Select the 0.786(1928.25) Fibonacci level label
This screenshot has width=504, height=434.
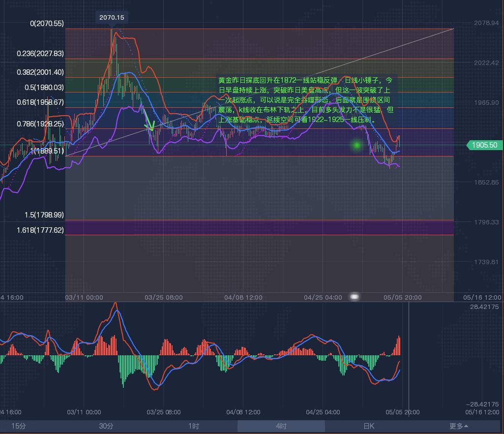click(40, 124)
